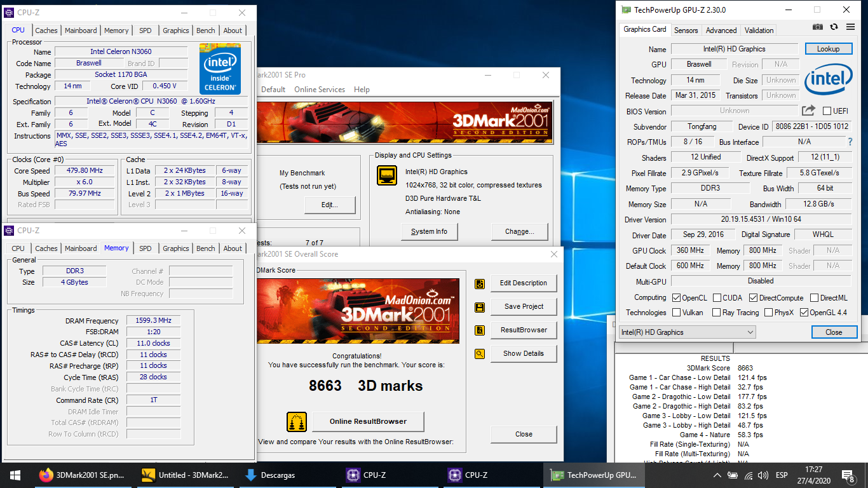Screen dimensions: 868x488
Task: Toggle the OpenGL 4.4 checkbox
Action: tap(804, 313)
